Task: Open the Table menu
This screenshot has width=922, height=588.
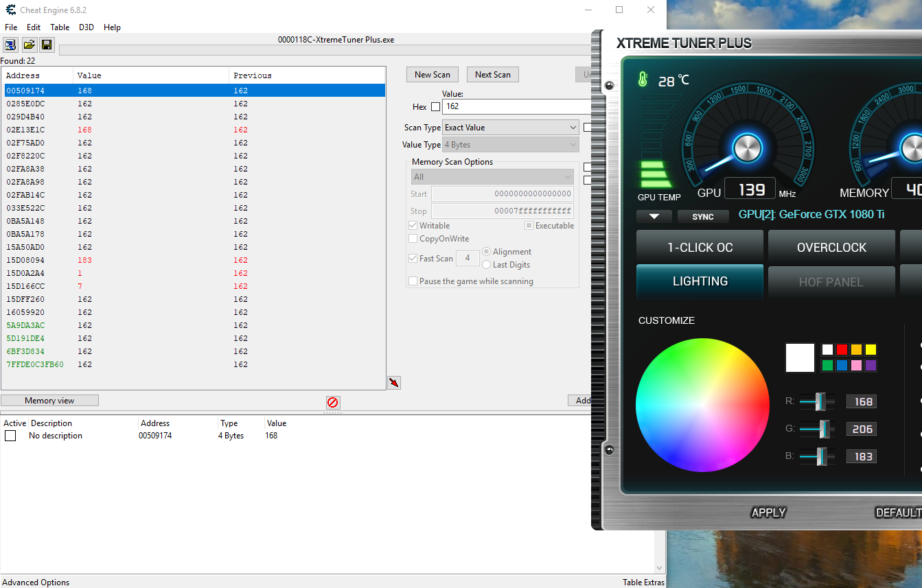Action: click(60, 27)
